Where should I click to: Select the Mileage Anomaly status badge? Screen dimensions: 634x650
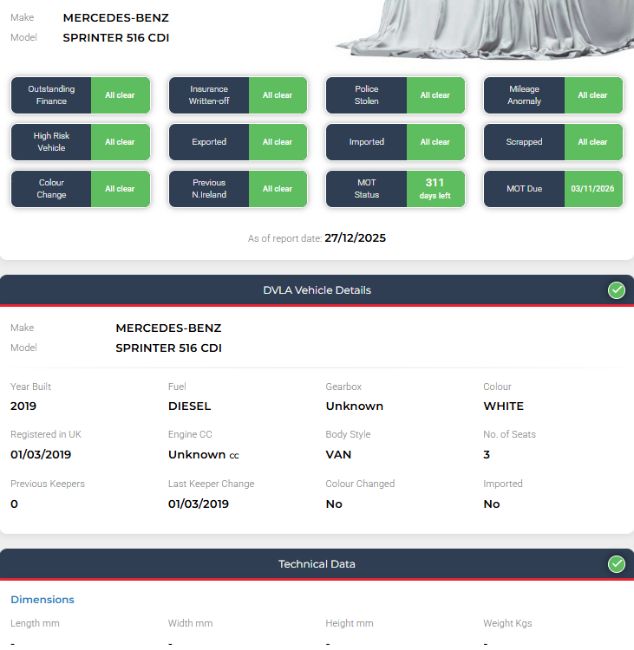point(553,95)
